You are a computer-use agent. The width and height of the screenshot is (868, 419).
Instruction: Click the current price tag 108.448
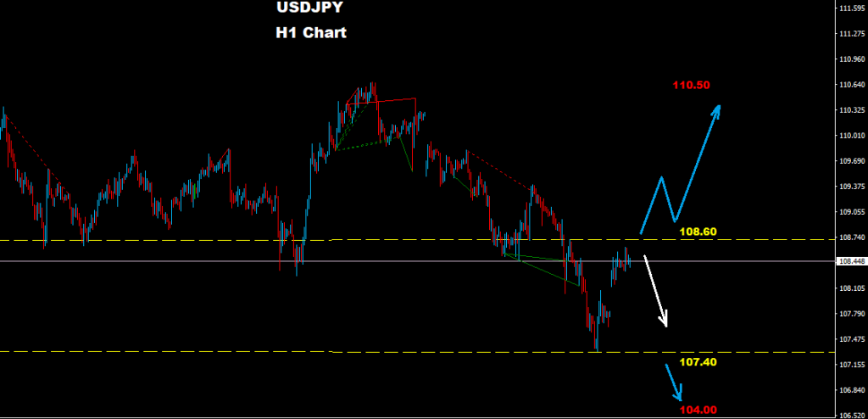coord(853,261)
